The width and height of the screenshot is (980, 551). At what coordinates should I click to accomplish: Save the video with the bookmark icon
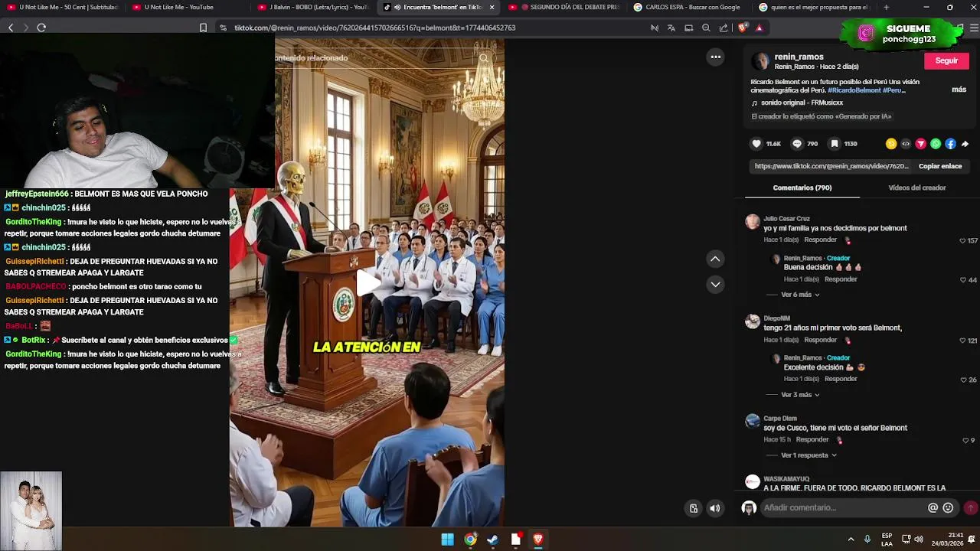[x=835, y=144]
